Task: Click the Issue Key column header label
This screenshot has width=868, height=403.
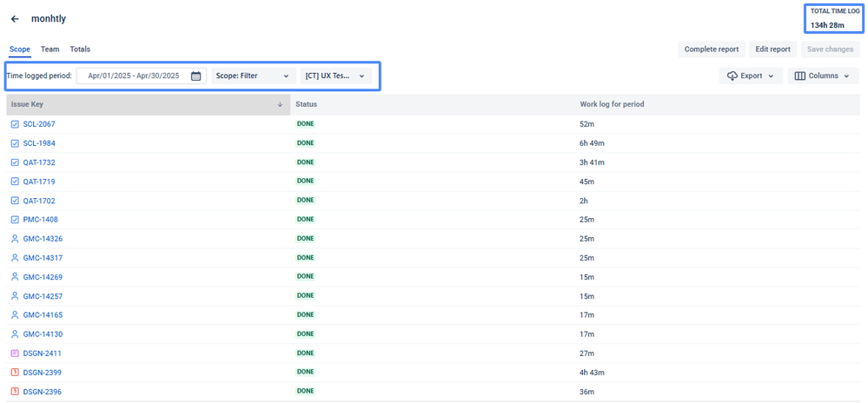Action: 27,104
